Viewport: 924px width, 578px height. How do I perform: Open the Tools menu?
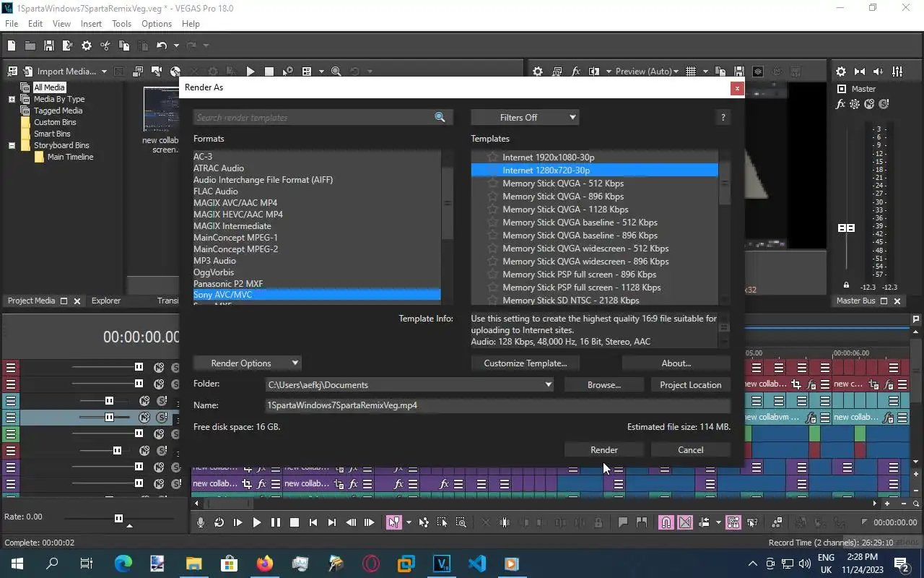[121, 24]
